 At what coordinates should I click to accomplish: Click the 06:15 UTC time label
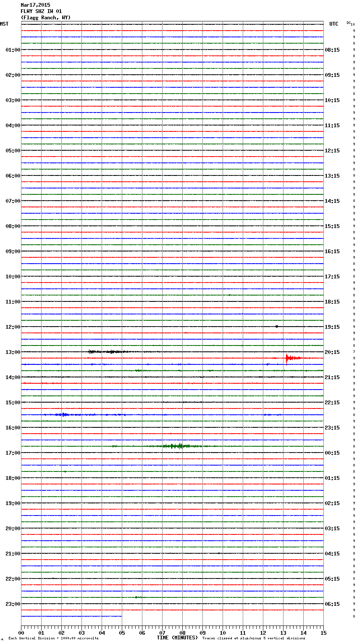coord(332,604)
